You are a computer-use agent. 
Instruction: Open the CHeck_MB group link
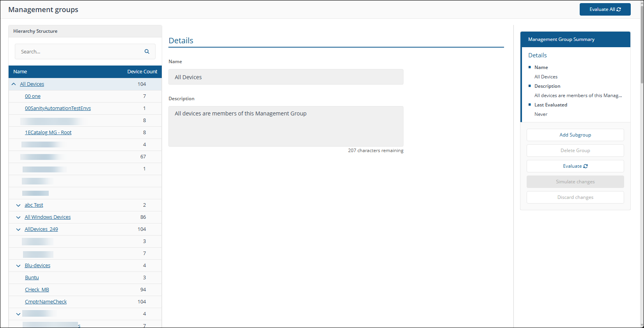(x=37, y=290)
